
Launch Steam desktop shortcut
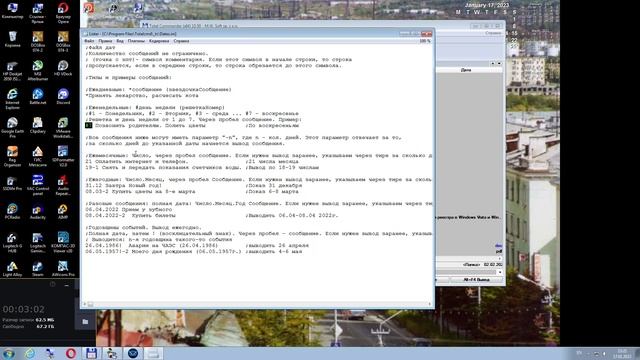(x=38, y=269)
